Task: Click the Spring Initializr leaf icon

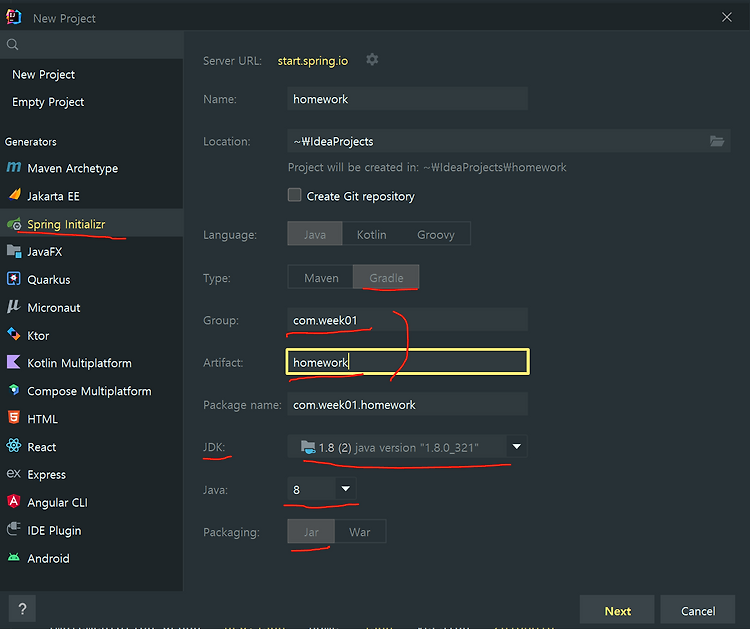Action: point(14,223)
